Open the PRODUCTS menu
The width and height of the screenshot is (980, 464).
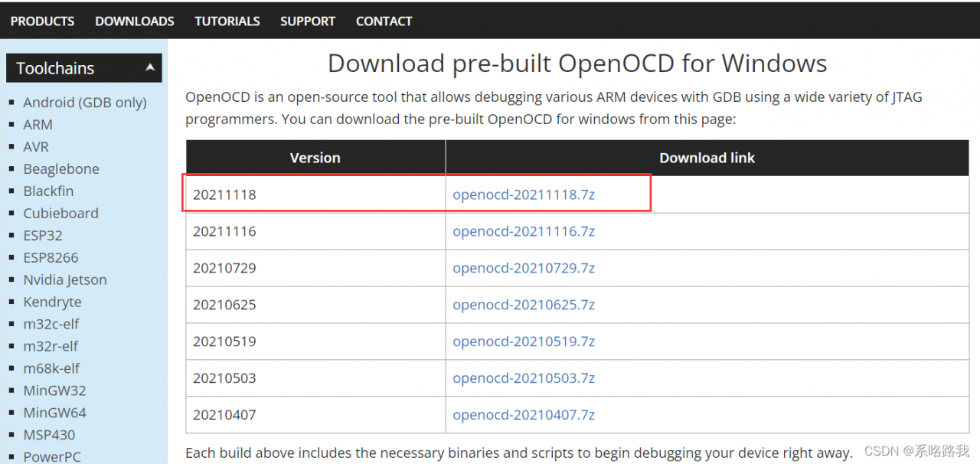click(42, 21)
